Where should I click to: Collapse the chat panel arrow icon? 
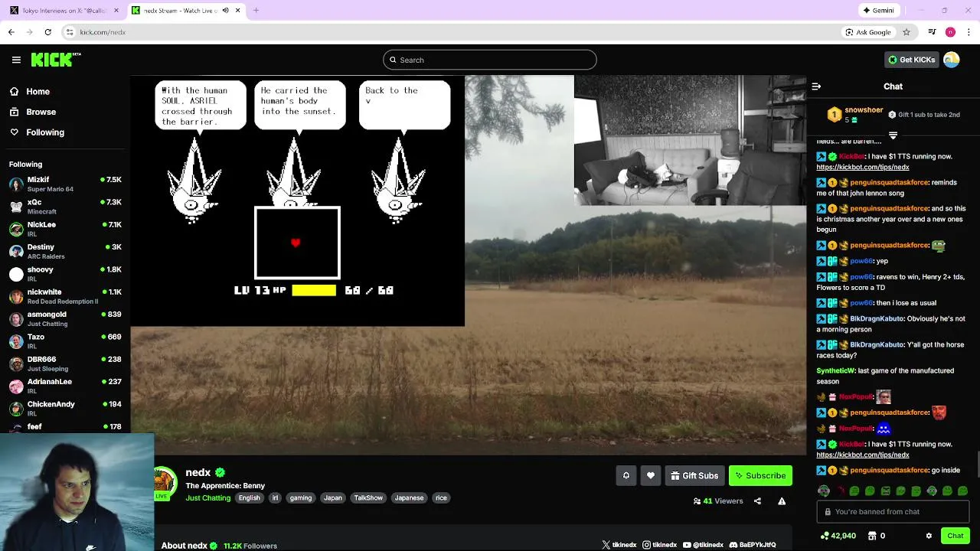click(x=816, y=86)
